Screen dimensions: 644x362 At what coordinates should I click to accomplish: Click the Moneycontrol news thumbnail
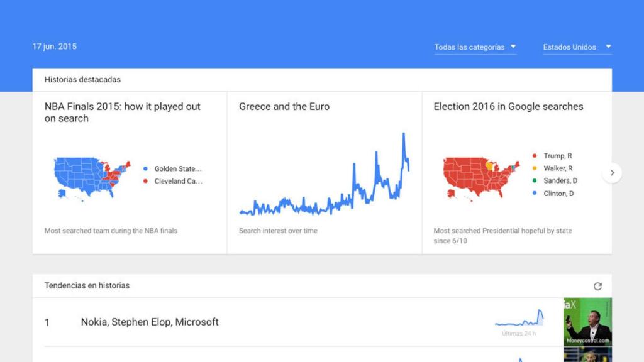coord(586,321)
